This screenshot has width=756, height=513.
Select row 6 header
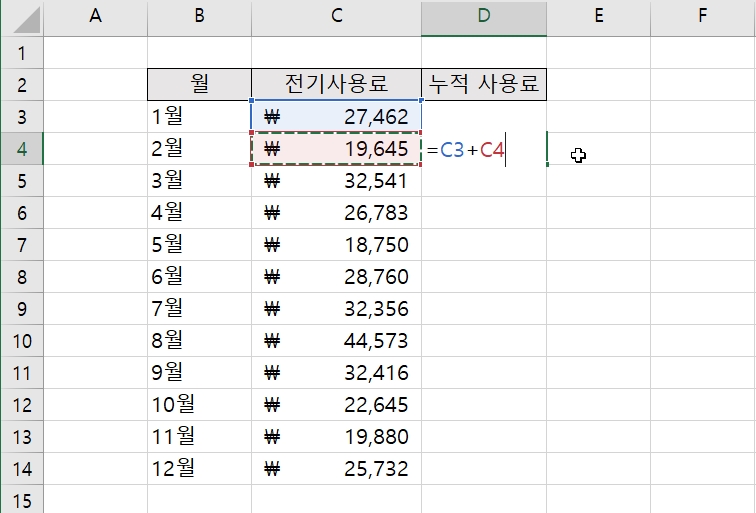pos(22,213)
